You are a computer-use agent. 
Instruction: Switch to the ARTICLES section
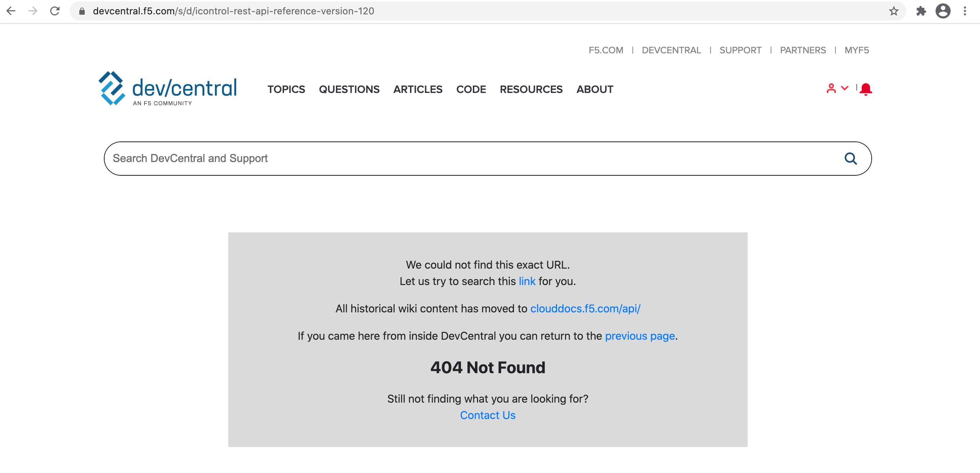coord(418,90)
